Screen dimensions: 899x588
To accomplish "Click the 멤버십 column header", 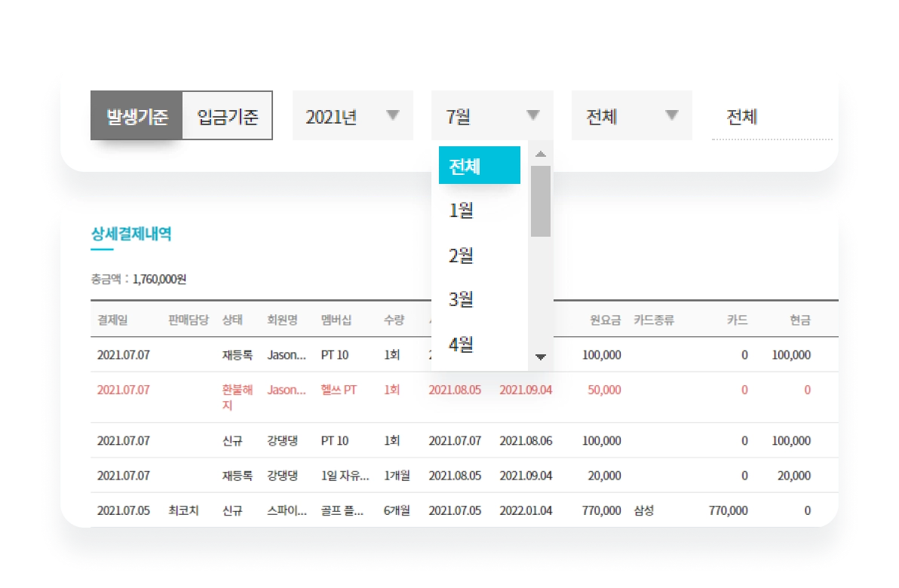I will 336,320.
